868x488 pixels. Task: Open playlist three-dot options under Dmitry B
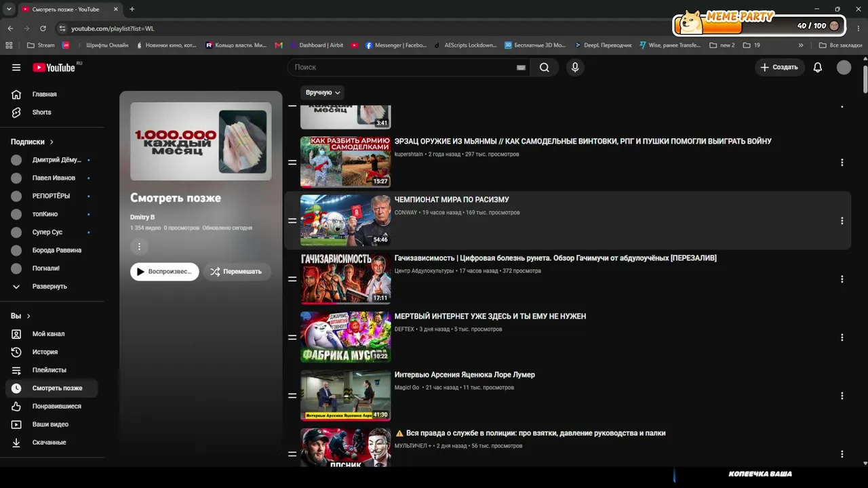point(139,247)
